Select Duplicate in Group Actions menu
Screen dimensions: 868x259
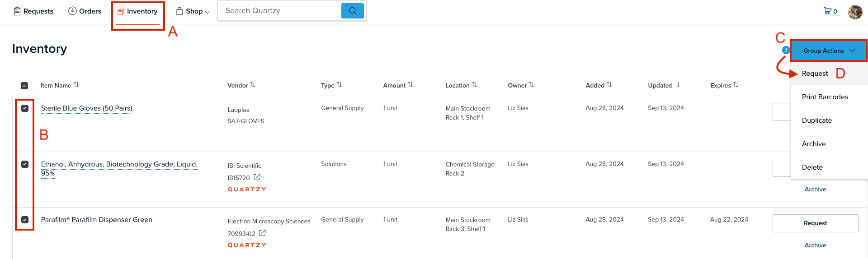816,120
